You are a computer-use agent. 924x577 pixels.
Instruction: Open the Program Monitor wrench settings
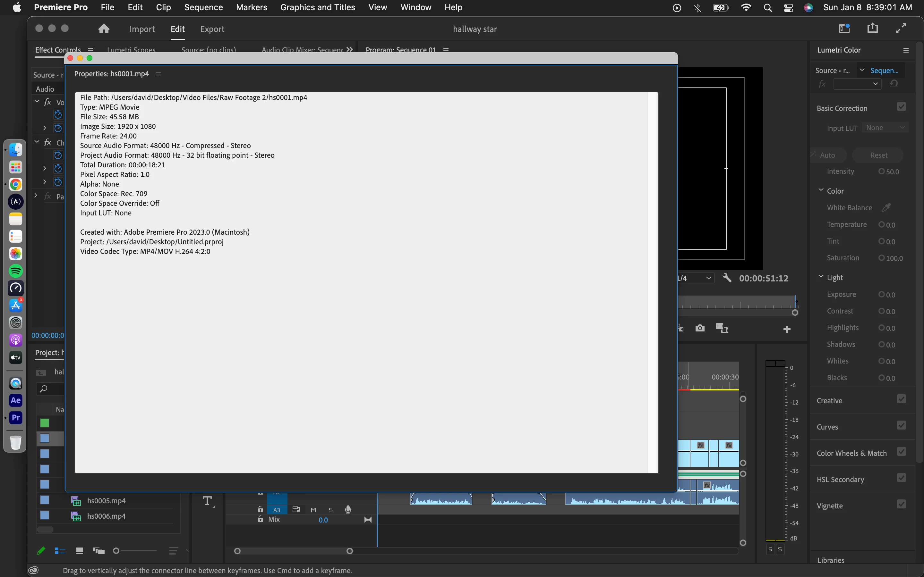pyautogui.click(x=727, y=278)
